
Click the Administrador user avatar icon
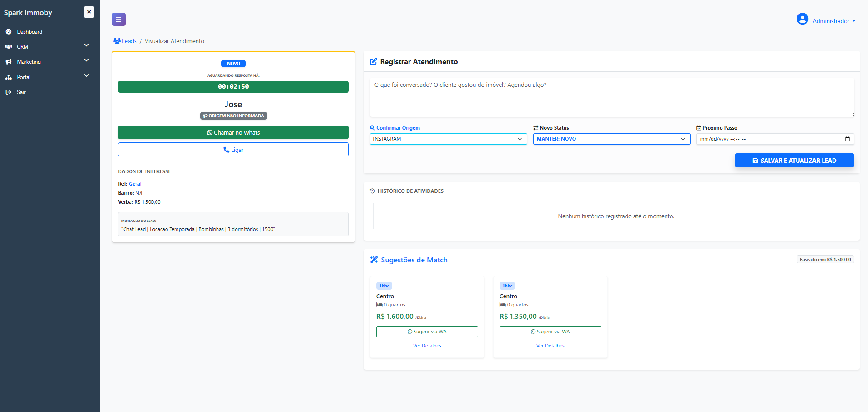[802, 19]
